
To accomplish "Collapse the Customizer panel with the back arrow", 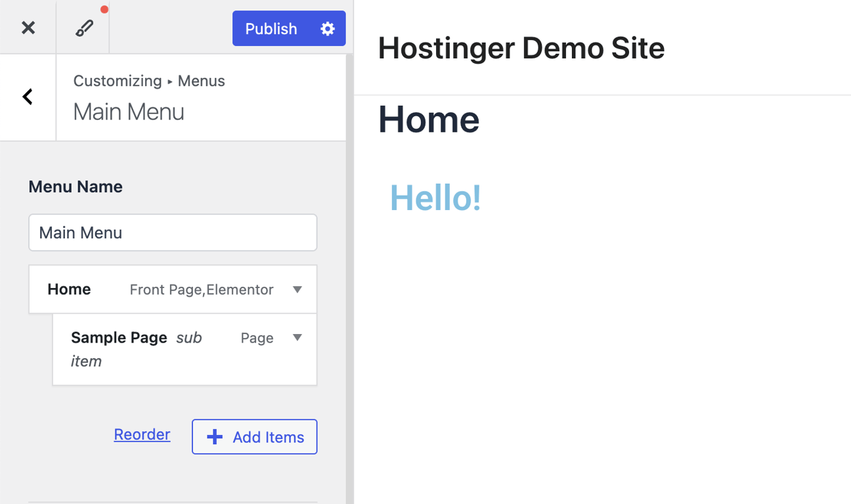I will pyautogui.click(x=27, y=96).
